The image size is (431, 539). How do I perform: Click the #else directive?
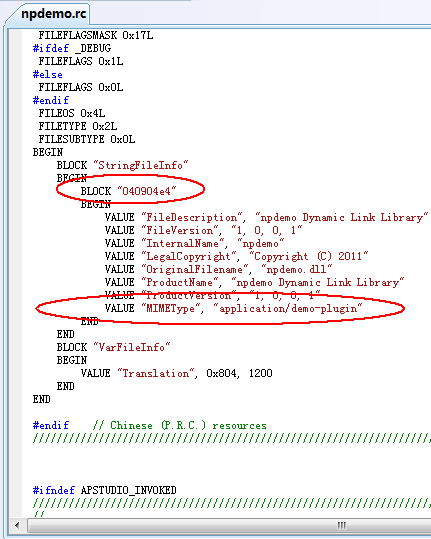tap(48, 75)
